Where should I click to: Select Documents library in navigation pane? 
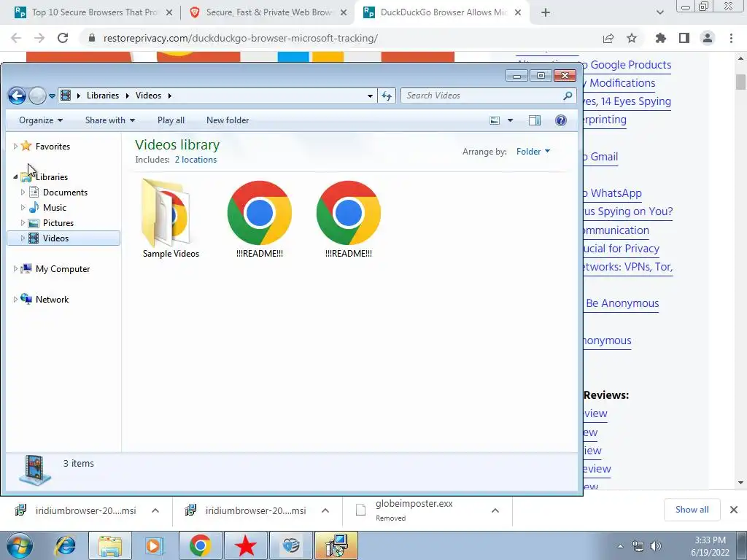[65, 192]
